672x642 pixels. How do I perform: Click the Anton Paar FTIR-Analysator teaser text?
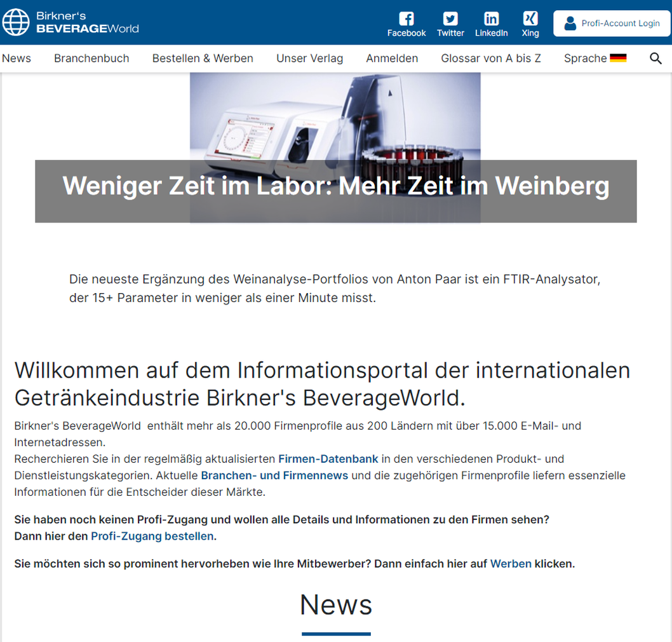[335, 289]
